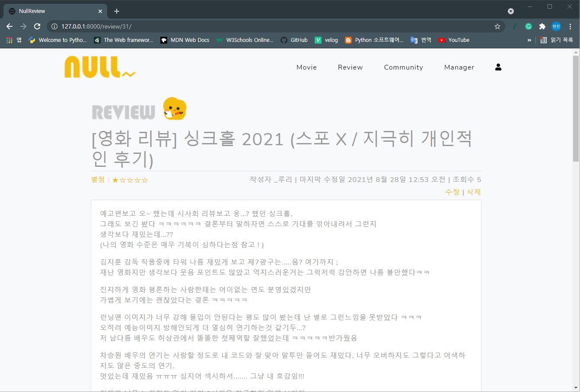Open the 읽기 목록 reading list
The height and width of the screenshot is (392, 580).
point(557,40)
